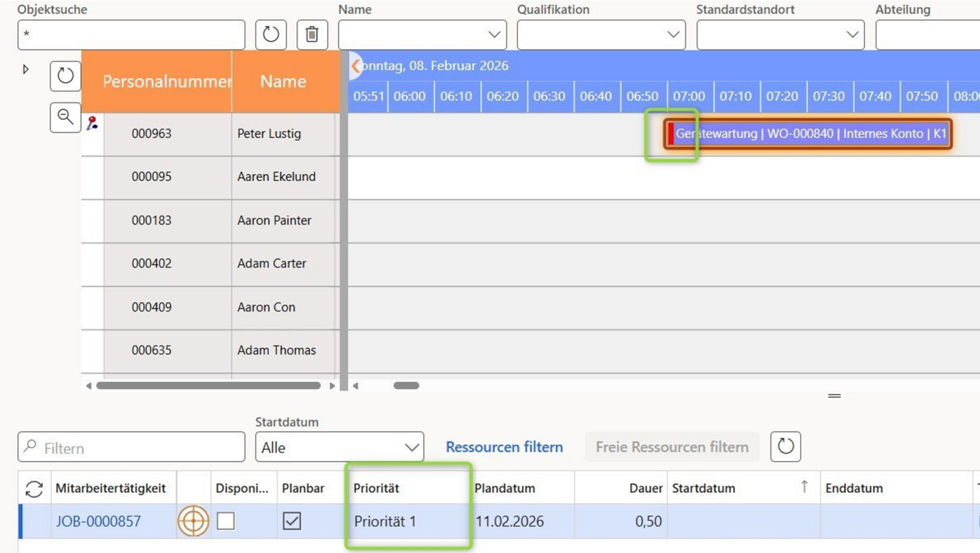Click the refresh icon next to Objektsuche field
This screenshot has width=980, height=553.
tap(271, 34)
